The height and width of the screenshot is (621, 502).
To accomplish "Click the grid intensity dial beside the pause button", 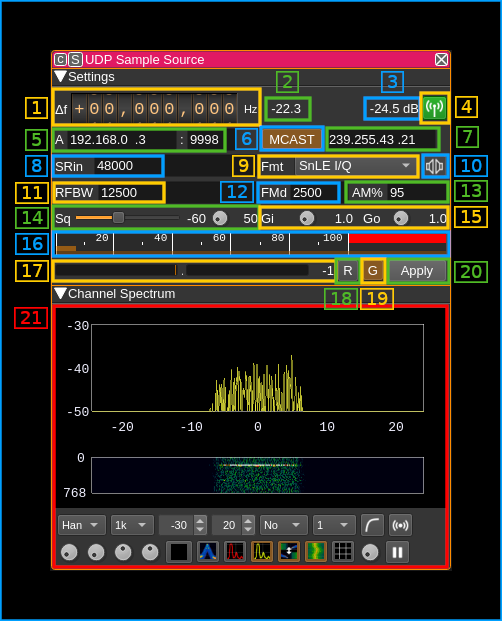I will pyautogui.click(x=370, y=552).
